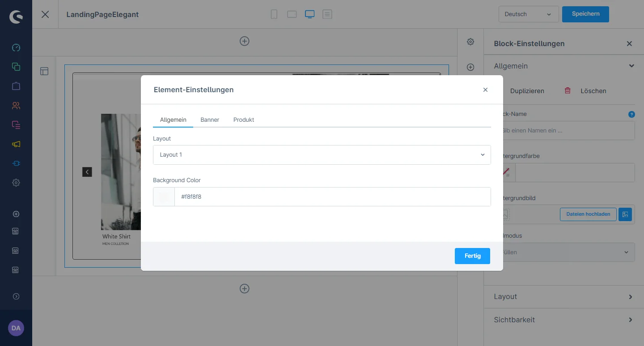
Task: Click the #f8f8f8 color input field
Action: click(332, 197)
